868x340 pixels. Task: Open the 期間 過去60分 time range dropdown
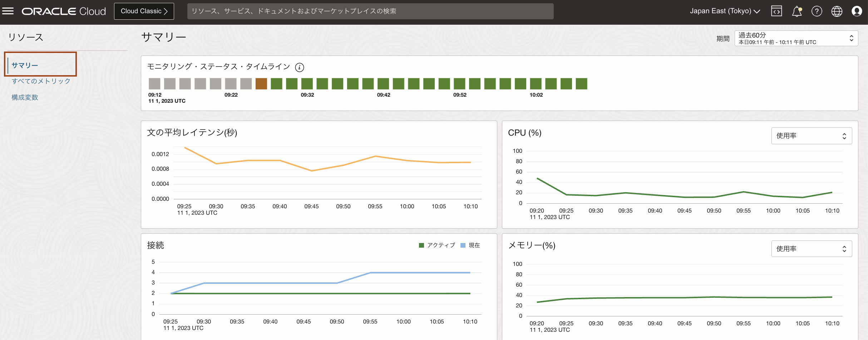[796, 38]
